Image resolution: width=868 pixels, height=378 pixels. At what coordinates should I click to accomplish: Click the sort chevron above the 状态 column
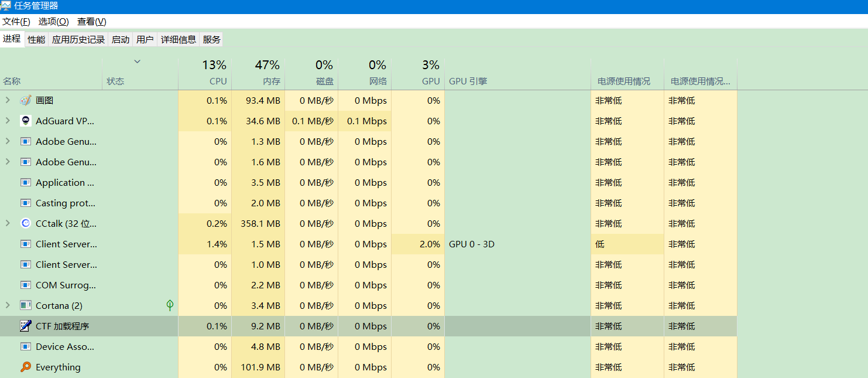click(137, 61)
